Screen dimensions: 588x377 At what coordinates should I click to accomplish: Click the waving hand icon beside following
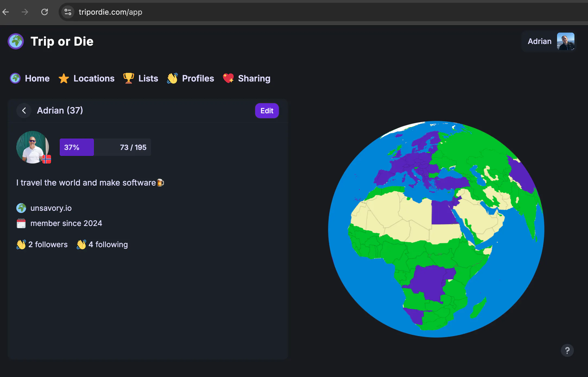[x=81, y=244]
